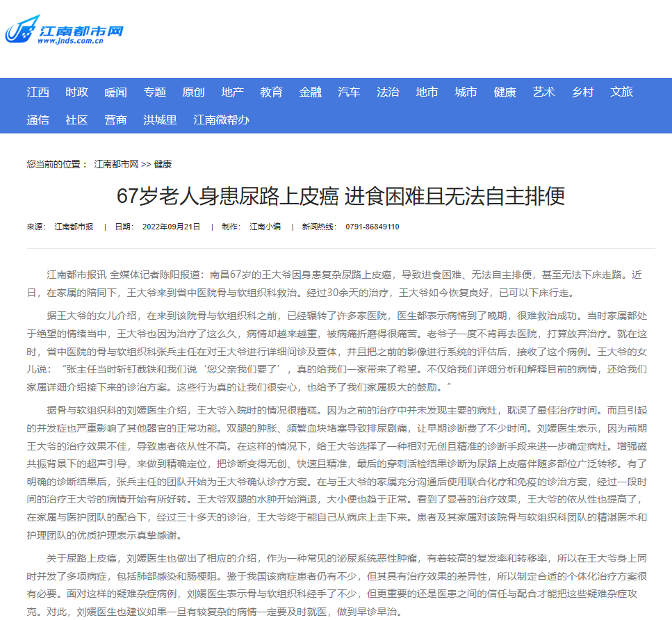Go to the 艺术 section
The image size is (672, 620).
click(544, 92)
